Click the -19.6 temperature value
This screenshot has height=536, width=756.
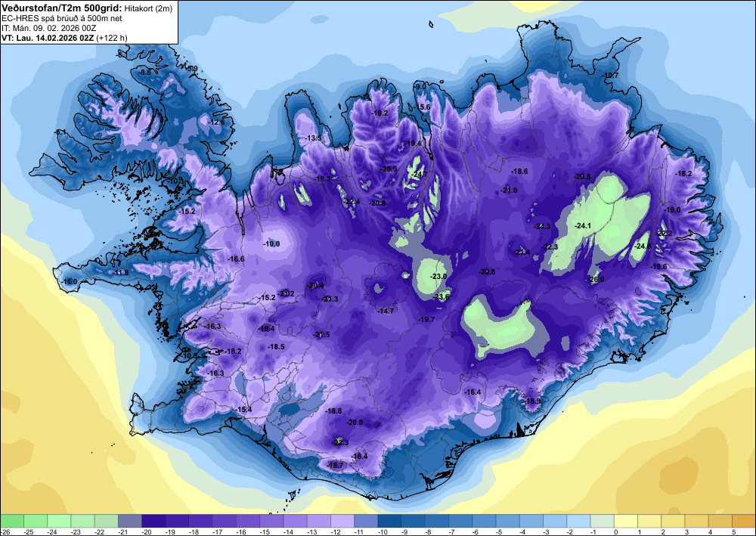coord(659,266)
